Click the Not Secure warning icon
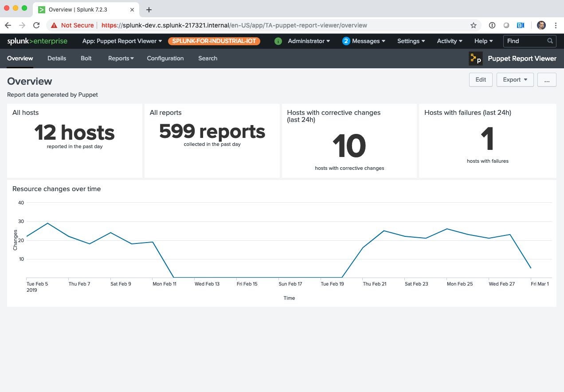The width and height of the screenshot is (564, 392). point(54,25)
